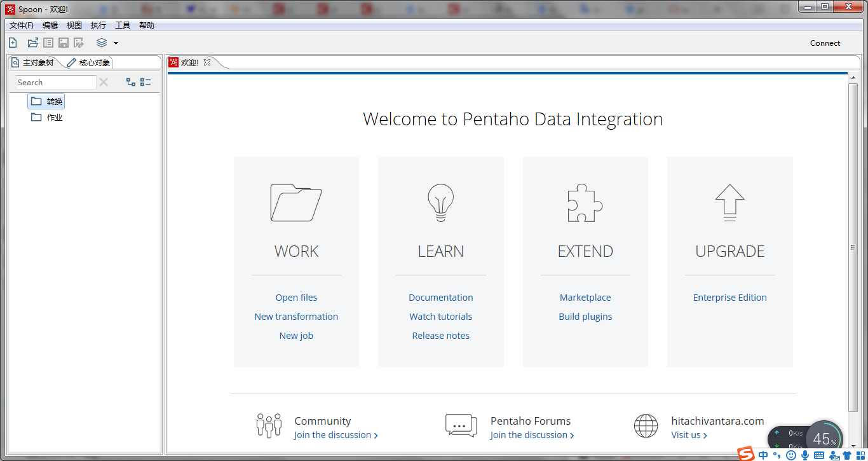Open the Watch tutorials link
868x461 pixels.
441,317
